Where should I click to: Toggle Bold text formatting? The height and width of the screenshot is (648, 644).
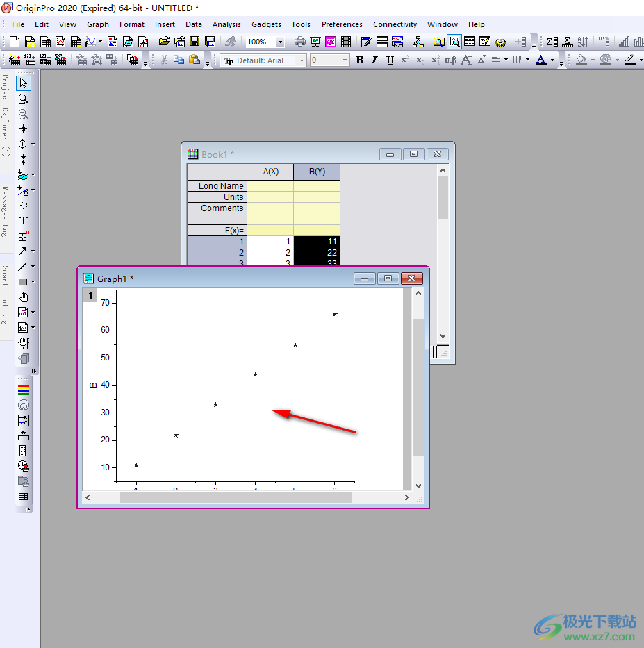(359, 60)
